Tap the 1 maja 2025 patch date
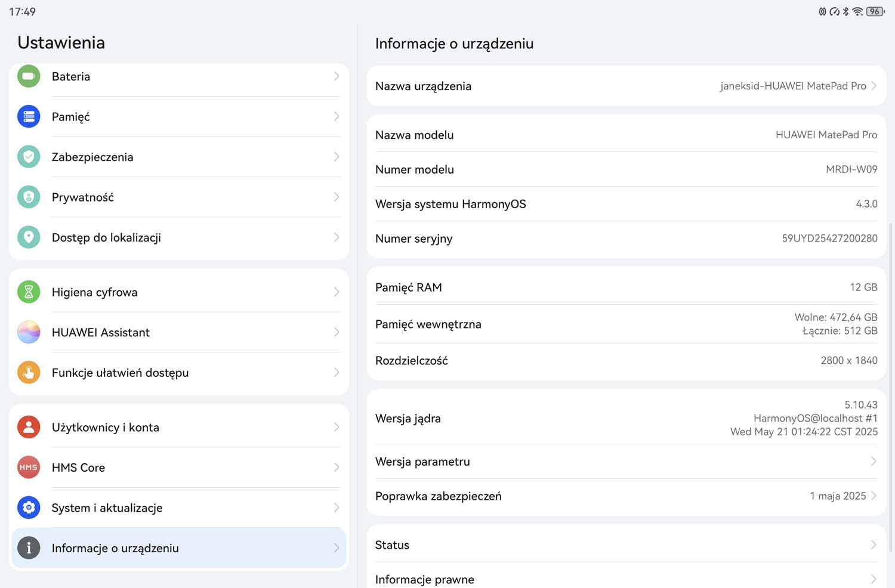Image resolution: width=895 pixels, height=588 pixels. click(x=838, y=496)
